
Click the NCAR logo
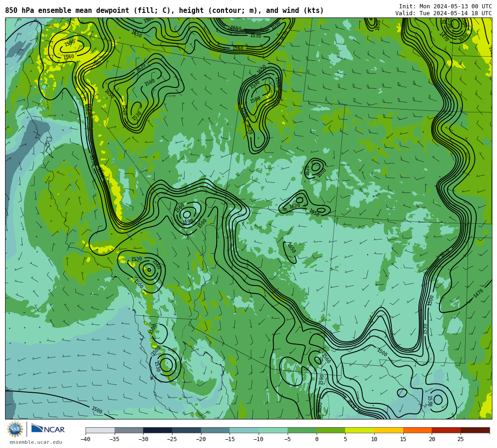(x=48, y=429)
